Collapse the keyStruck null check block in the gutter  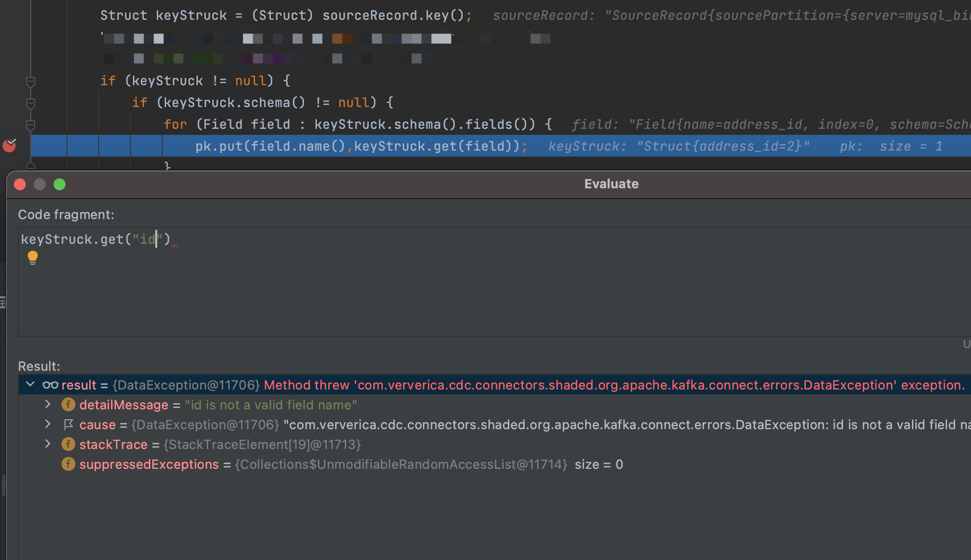point(31,81)
